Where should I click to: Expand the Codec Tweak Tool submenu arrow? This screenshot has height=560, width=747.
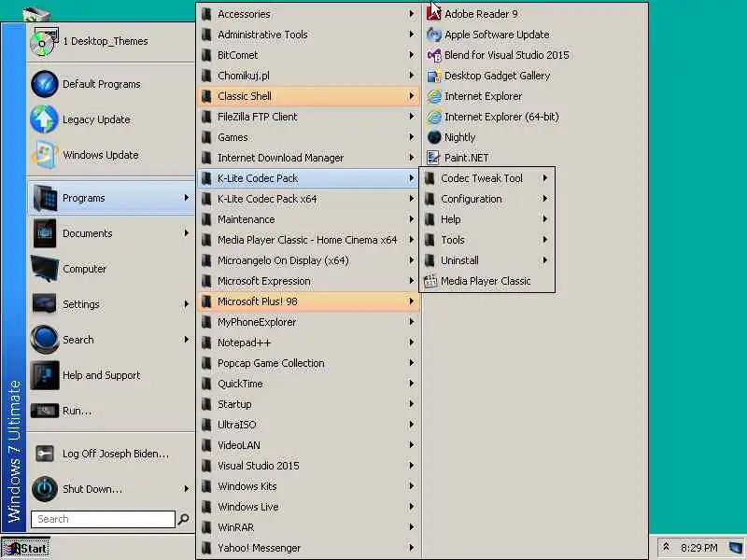545,177
